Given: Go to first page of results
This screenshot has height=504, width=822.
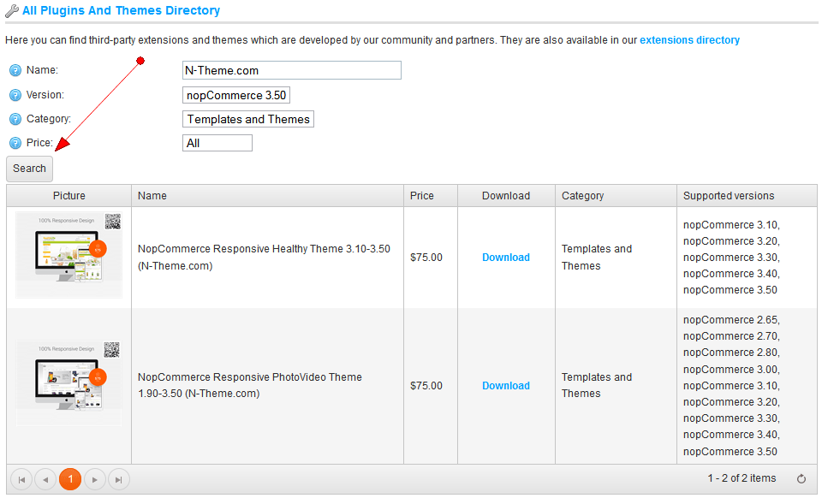Looking at the screenshot, I should (x=21, y=479).
